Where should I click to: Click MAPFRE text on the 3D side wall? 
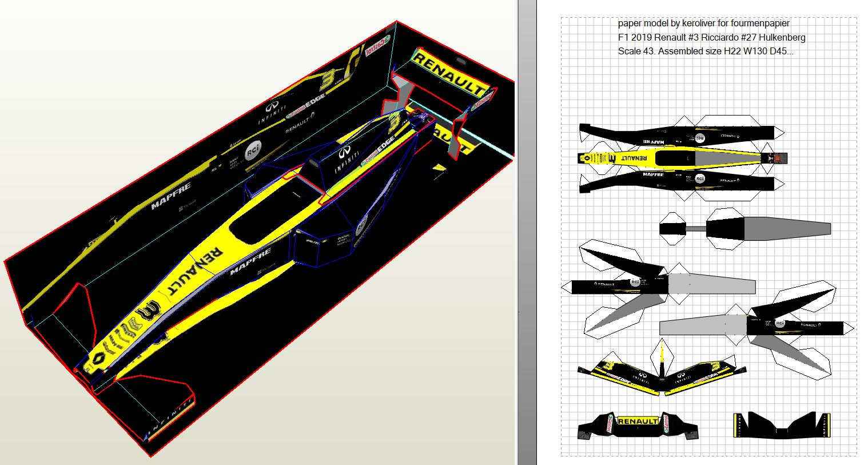pyautogui.click(x=171, y=196)
